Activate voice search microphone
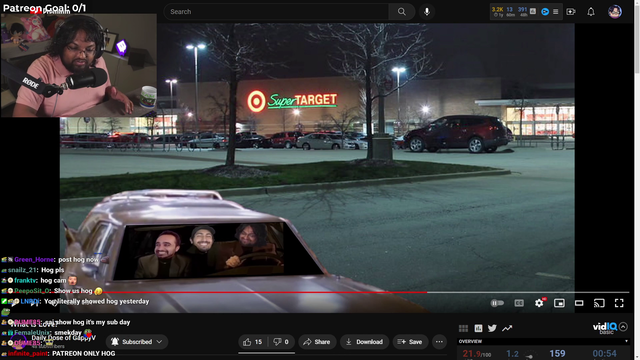Screen dimensions: 640x360 [x=427, y=12]
